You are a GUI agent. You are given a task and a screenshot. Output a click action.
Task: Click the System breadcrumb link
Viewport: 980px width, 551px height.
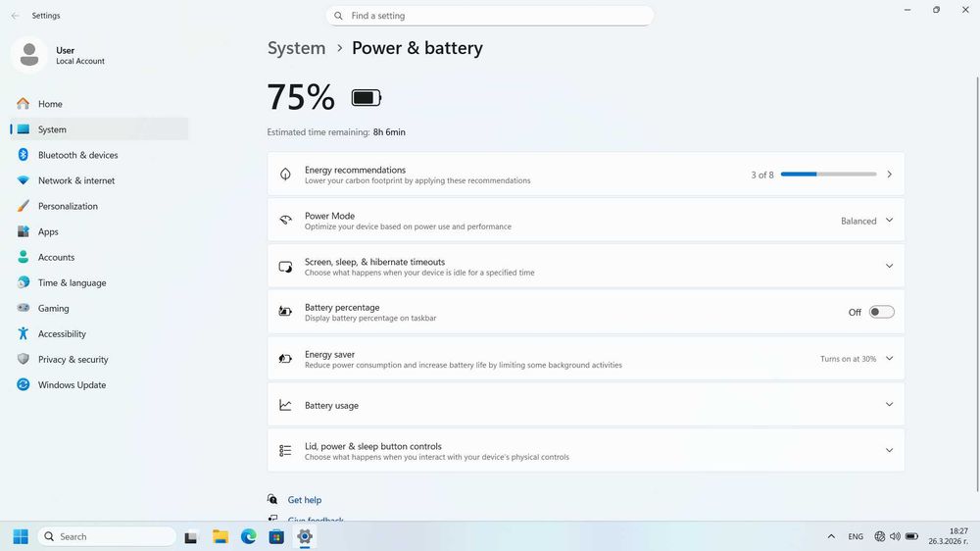(x=296, y=48)
